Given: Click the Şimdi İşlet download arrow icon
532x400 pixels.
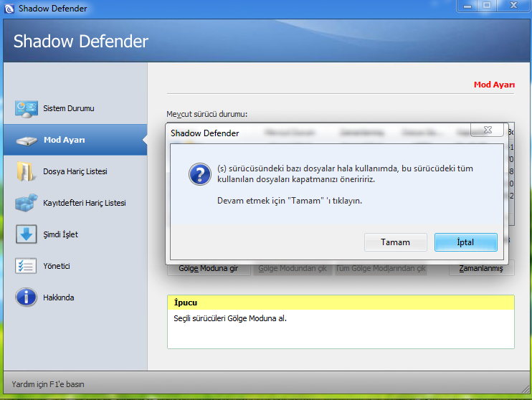Looking at the screenshot, I should point(26,234).
